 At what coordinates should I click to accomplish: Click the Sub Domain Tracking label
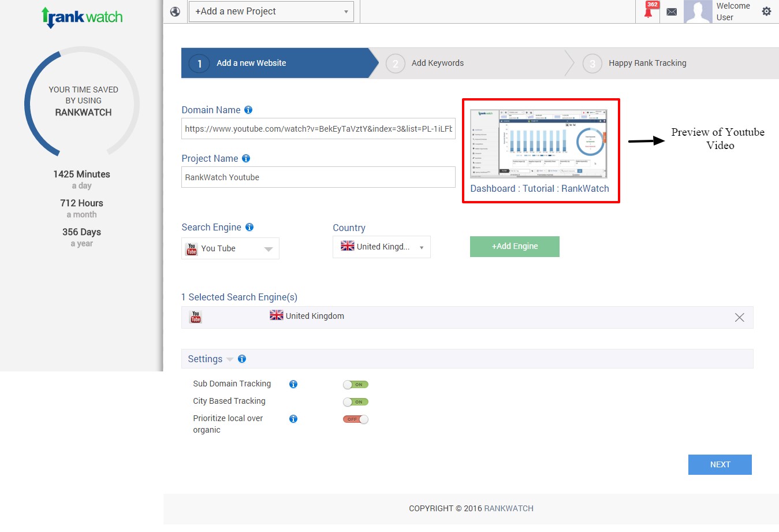(232, 384)
